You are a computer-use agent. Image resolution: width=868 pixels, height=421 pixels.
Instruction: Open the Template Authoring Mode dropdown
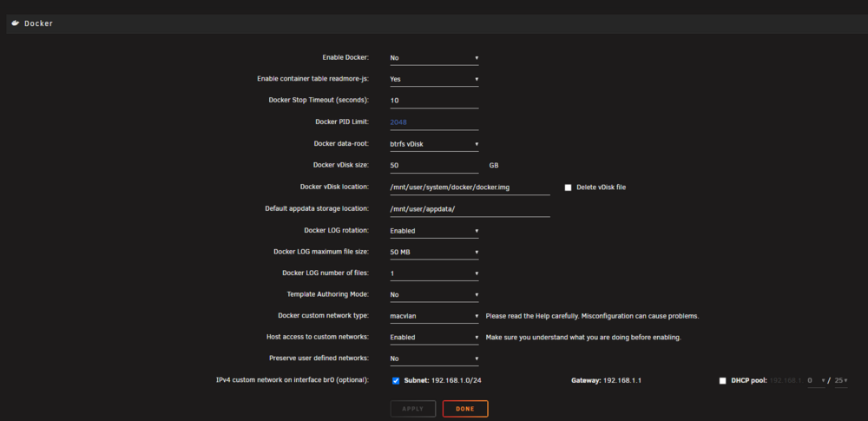click(434, 295)
